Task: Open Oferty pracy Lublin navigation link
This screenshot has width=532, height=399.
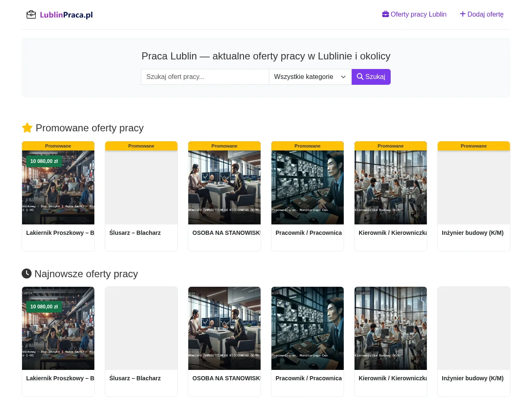Action: point(414,14)
